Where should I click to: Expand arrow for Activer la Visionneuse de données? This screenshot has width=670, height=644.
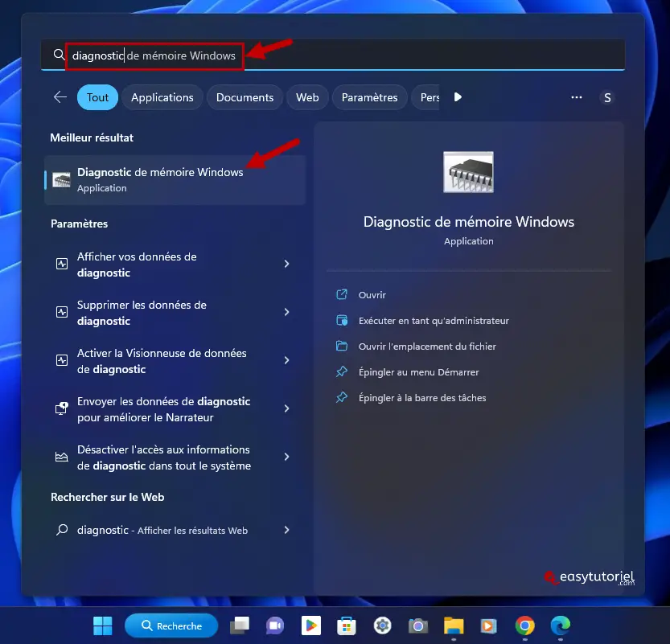pos(286,360)
